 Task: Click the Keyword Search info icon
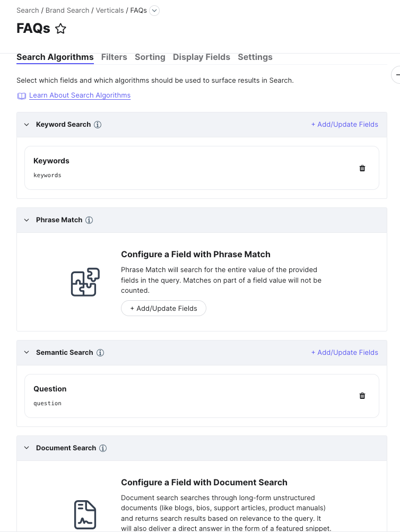pos(98,125)
